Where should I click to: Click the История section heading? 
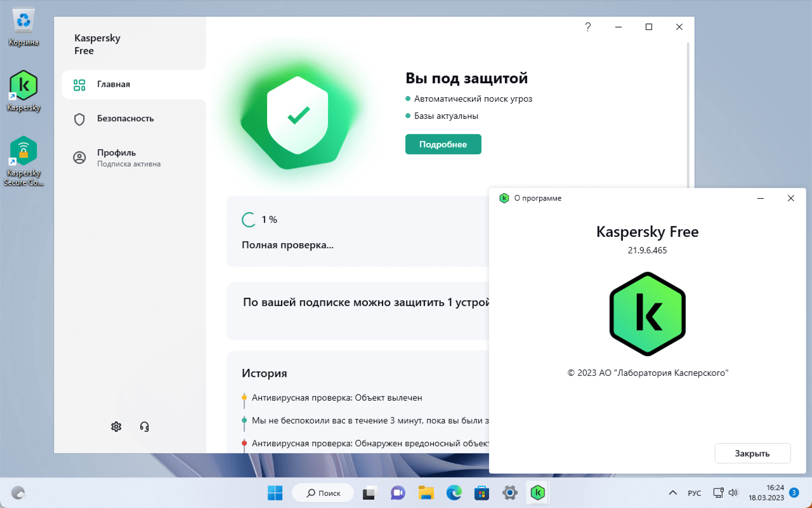click(265, 373)
